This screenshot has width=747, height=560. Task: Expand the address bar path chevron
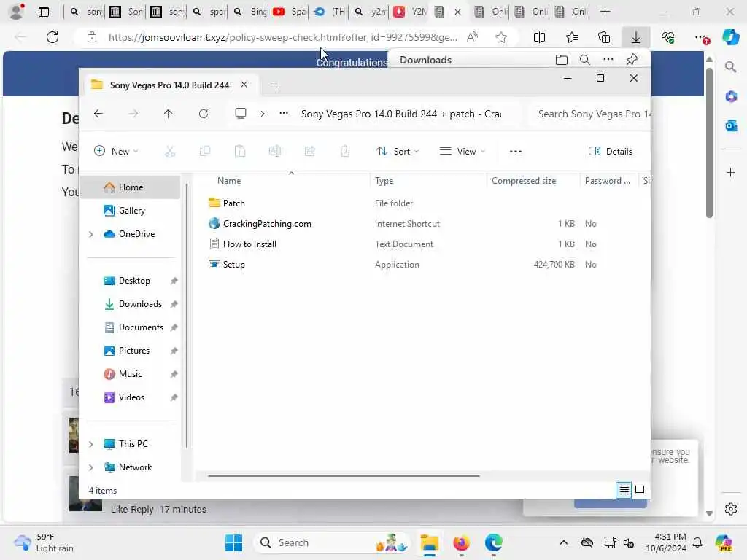tap(263, 113)
